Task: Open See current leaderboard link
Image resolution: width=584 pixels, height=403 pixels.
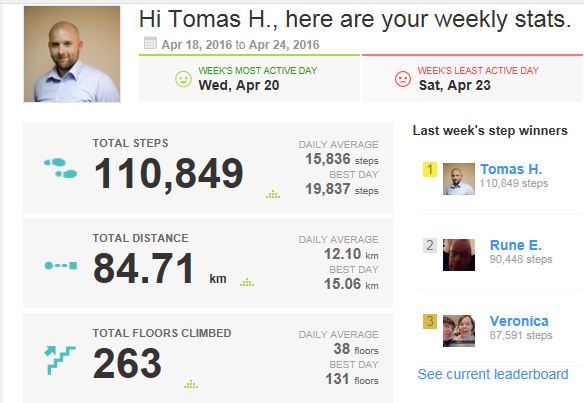Action: pyautogui.click(x=493, y=374)
